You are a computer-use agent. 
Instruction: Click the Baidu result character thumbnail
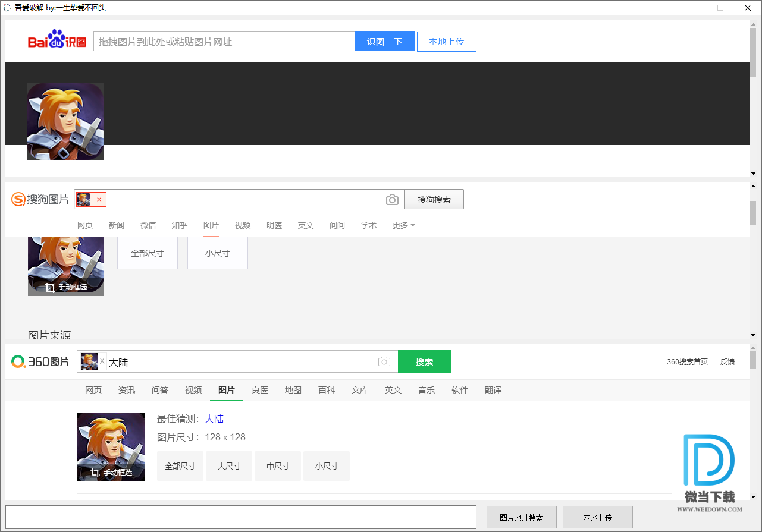click(x=65, y=121)
